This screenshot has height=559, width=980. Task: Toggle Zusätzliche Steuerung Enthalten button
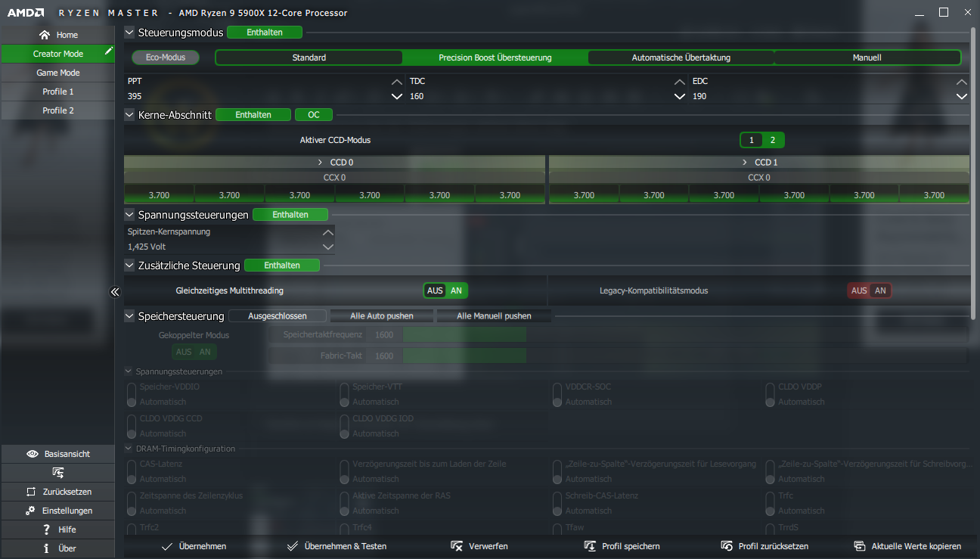click(282, 266)
